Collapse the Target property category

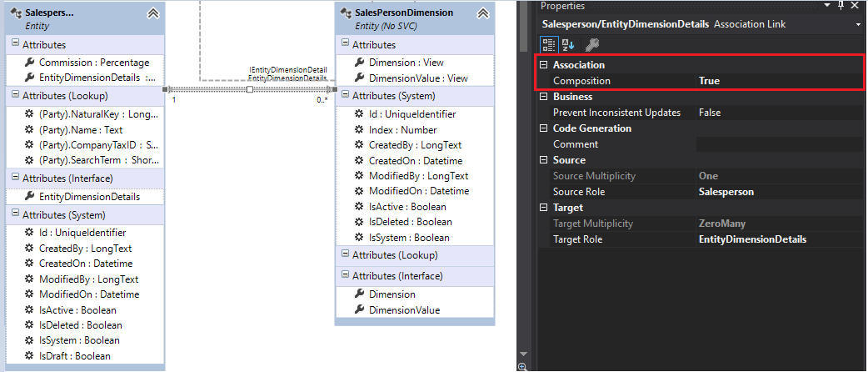click(x=544, y=208)
